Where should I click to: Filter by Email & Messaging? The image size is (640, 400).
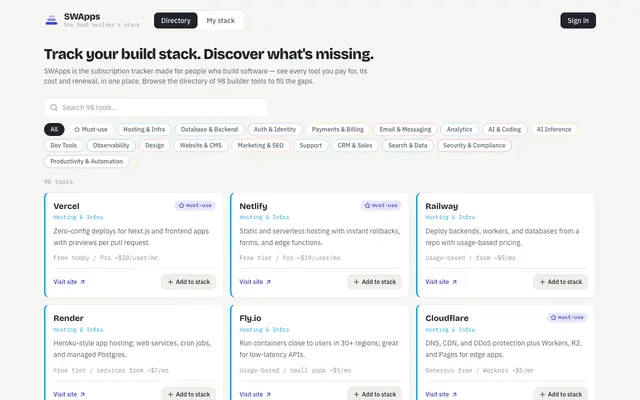pos(405,129)
